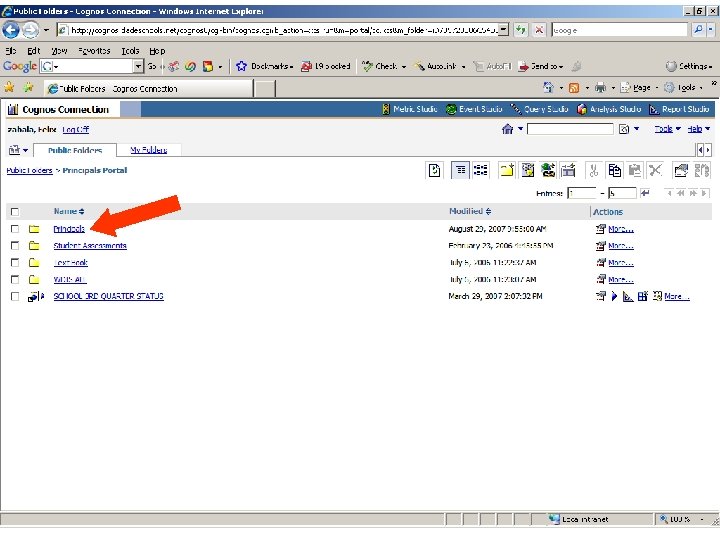Click the IE Back button
The height and width of the screenshot is (540, 720).
tap(11, 30)
